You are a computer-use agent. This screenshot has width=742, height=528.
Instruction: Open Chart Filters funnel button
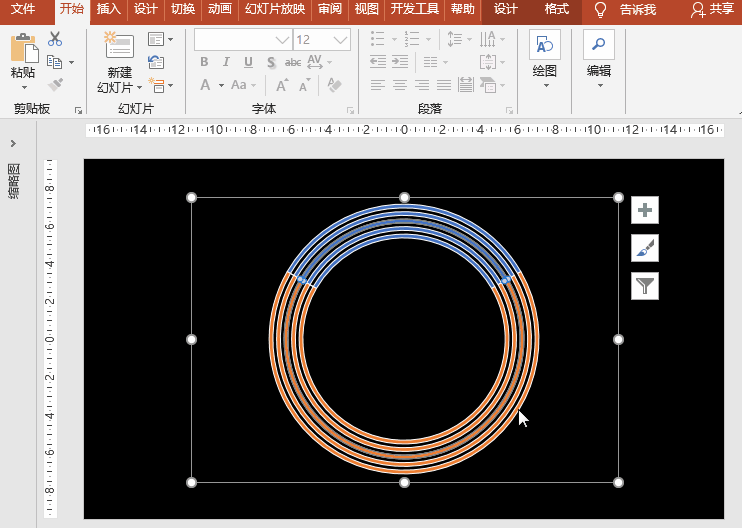[x=645, y=286]
